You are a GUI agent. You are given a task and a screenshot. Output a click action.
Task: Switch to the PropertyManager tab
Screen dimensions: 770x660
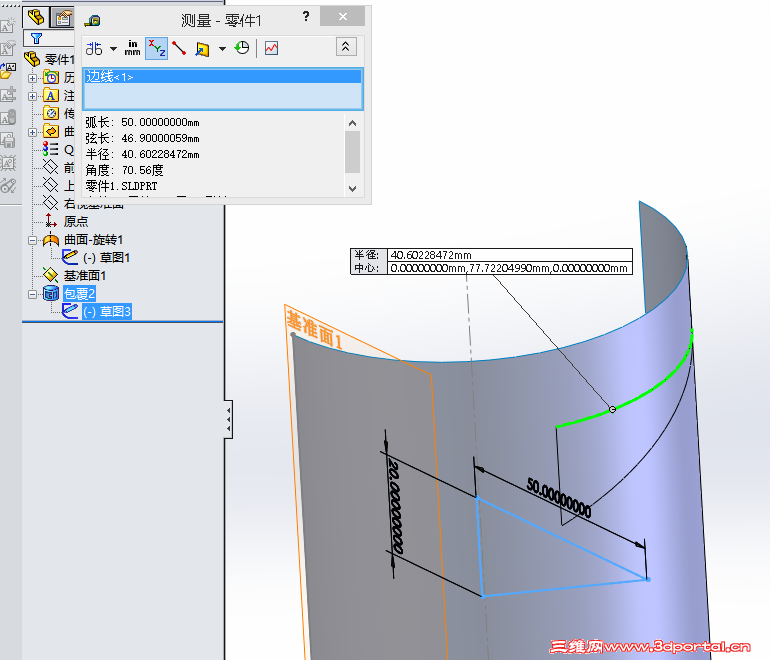62,18
